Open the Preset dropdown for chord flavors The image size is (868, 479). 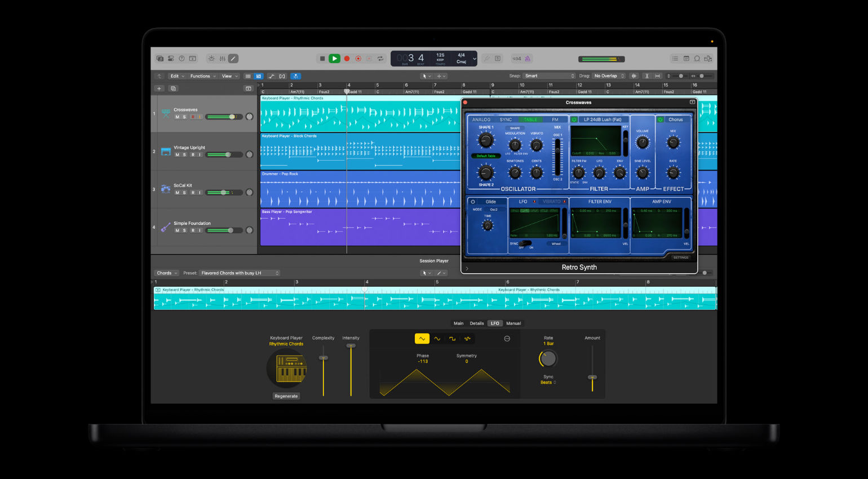240,273
